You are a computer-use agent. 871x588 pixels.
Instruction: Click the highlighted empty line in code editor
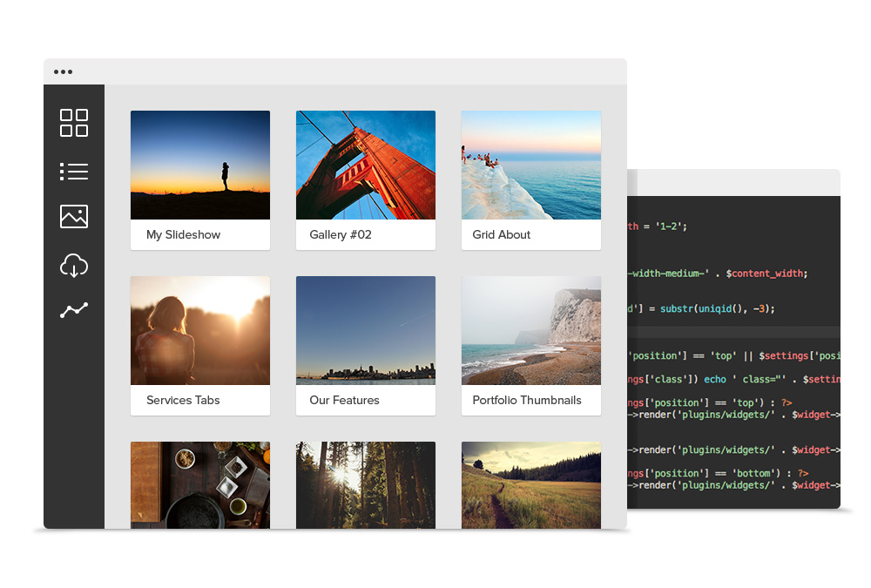pyautogui.click(x=733, y=332)
